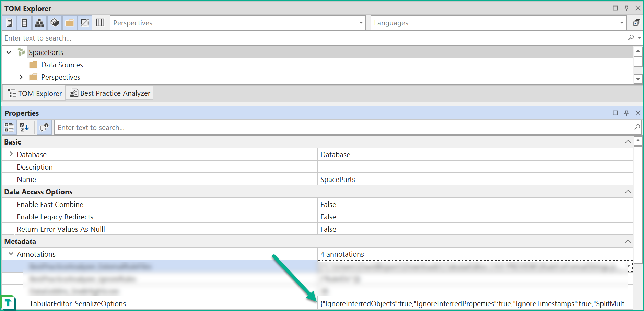This screenshot has height=311, width=644.
Task: Expand the Perspectives folder node
Action: (21, 77)
